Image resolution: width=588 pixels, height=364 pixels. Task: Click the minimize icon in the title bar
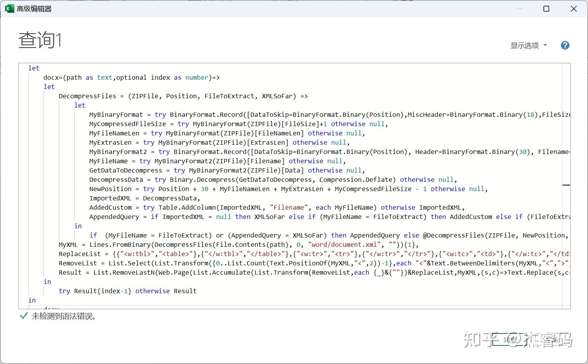[x=519, y=9]
